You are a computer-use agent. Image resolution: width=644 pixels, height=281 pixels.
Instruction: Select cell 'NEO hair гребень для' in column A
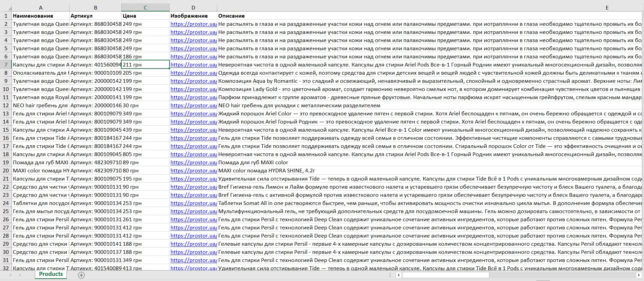(x=40, y=105)
